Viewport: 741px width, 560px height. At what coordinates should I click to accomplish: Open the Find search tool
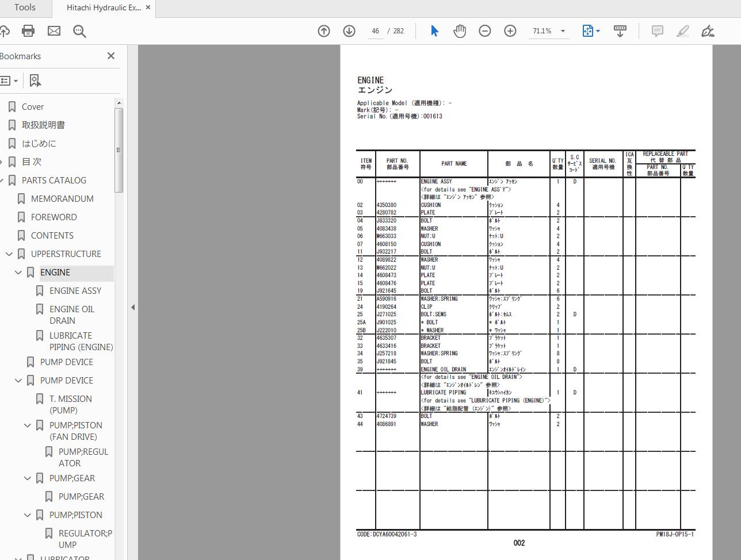click(79, 31)
